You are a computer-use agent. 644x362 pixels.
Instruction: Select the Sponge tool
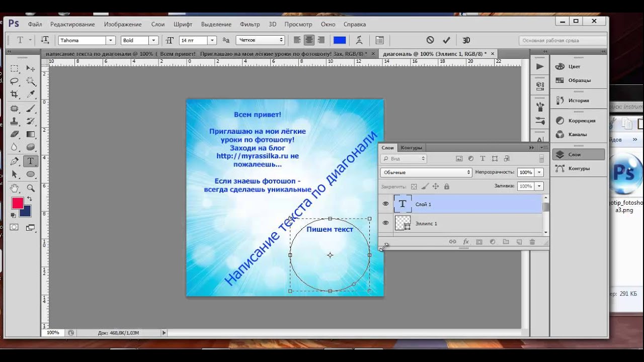tap(31, 147)
